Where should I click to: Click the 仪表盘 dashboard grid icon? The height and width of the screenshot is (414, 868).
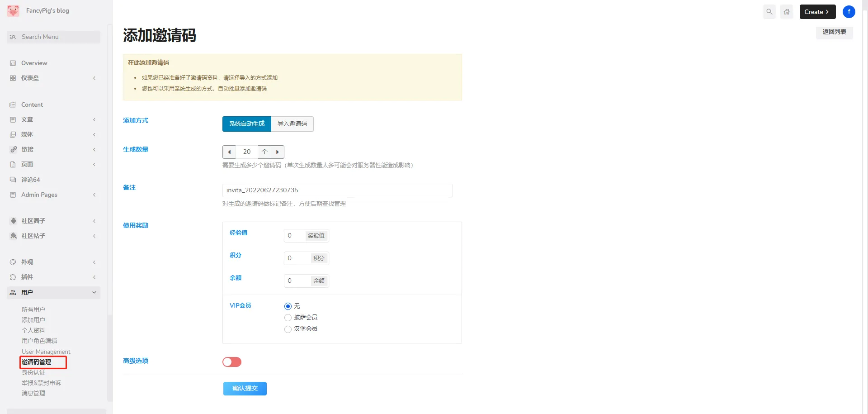click(x=13, y=78)
